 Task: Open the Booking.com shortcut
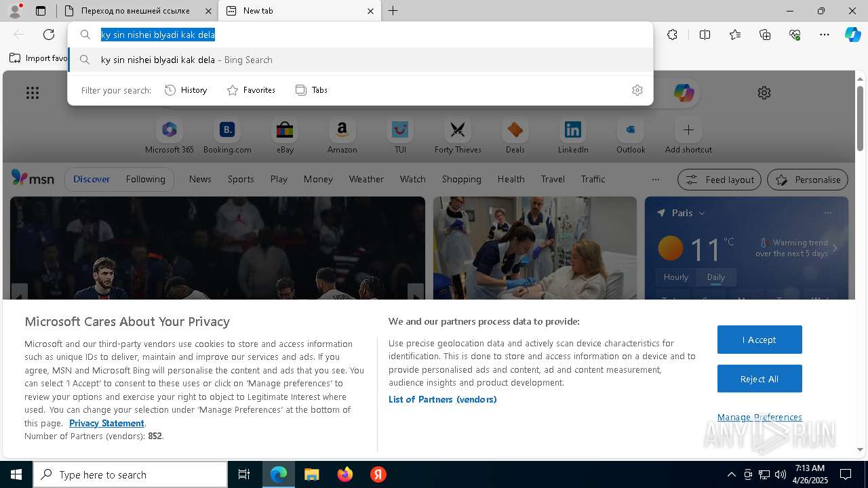tap(227, 136)
